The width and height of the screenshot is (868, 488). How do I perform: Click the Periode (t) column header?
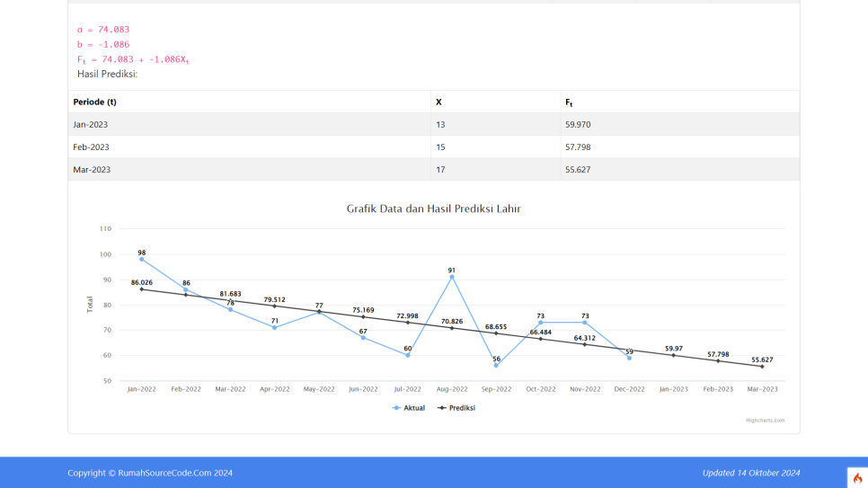[94, 102]
